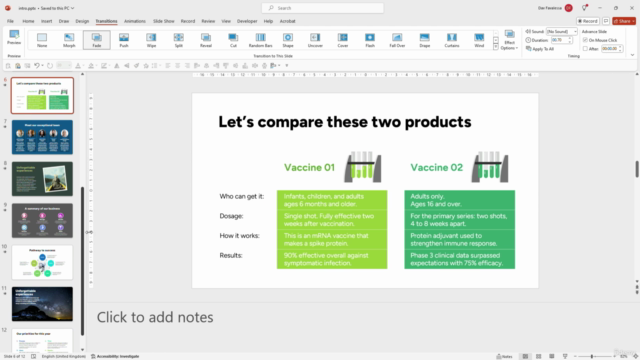This screenshot has height=360, width=640.
Task: Apply the Flash transition
Action: coord(370,40)
